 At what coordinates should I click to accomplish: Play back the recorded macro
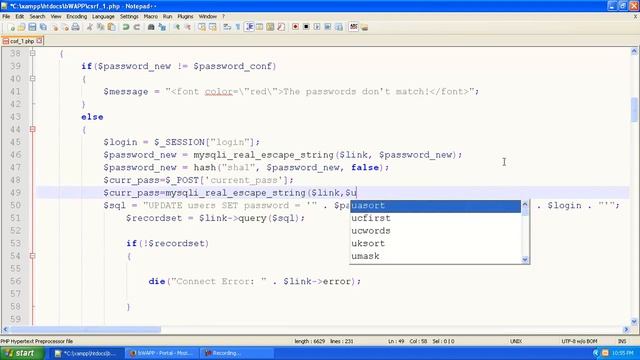(x=317, y=27)
